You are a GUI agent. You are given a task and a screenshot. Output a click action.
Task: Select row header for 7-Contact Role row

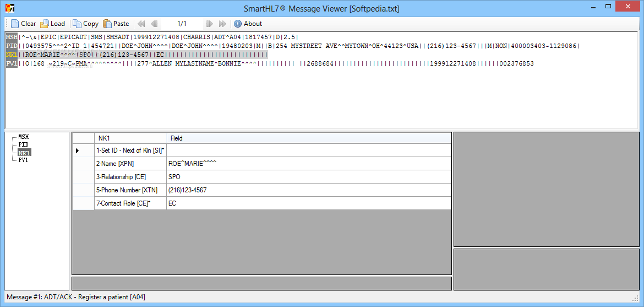(x=83, y=203)
